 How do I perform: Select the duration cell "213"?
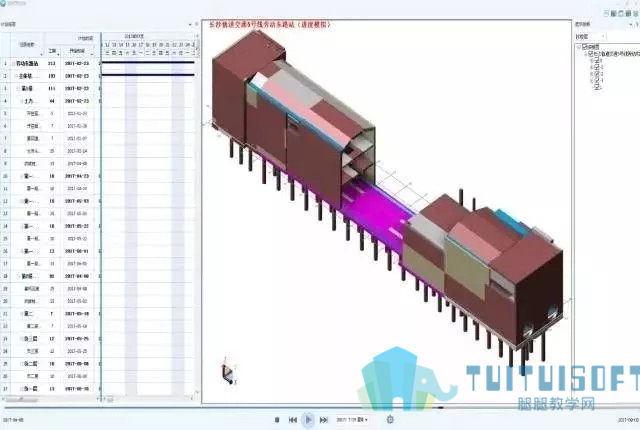(52, 64)
